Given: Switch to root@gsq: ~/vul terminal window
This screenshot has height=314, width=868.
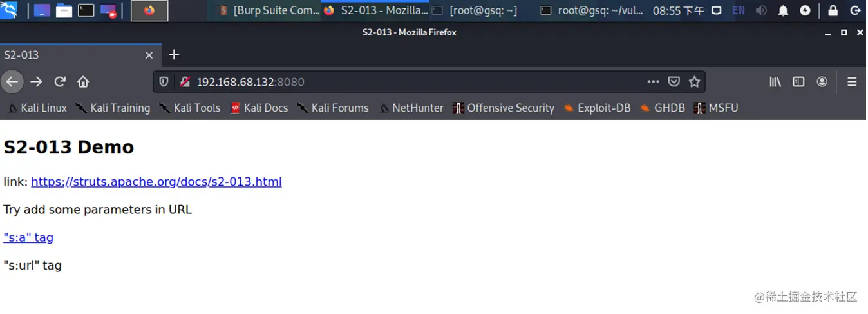Looking at the screenshot, I should click(592, 10).
